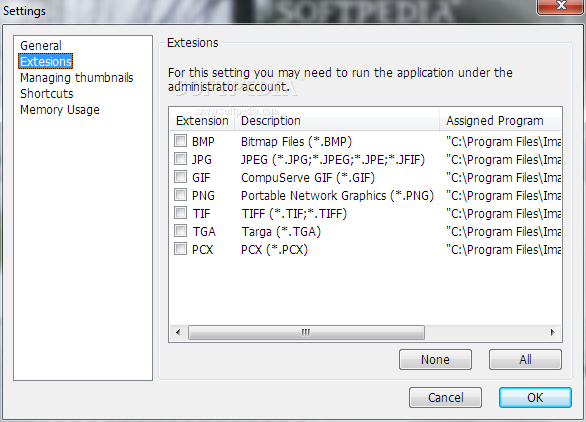The image size is (586, 422).
Task: Select 'TIFF (*.TIF;*.TIFF)' description
Action: tap(294, 213)
